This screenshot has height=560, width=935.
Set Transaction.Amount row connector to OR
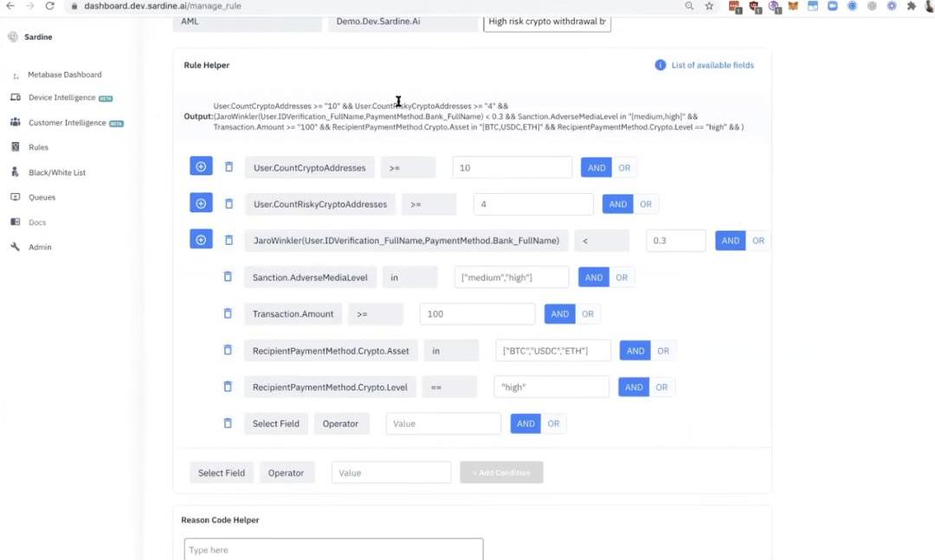[x=588, y=314]
